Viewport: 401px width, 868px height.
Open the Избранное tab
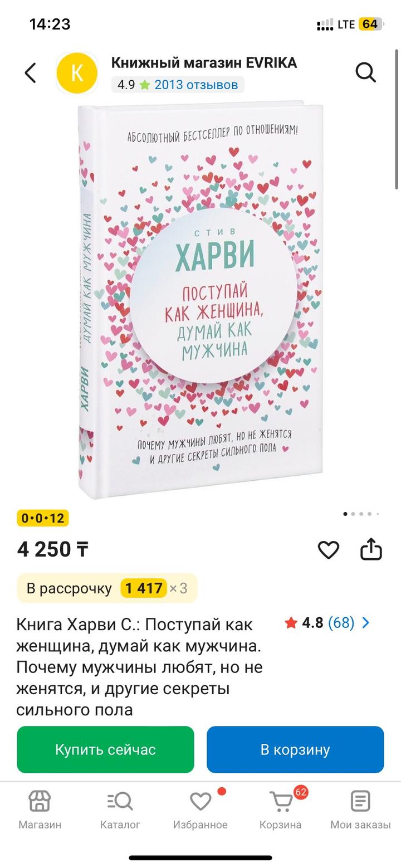coord(200,810)
